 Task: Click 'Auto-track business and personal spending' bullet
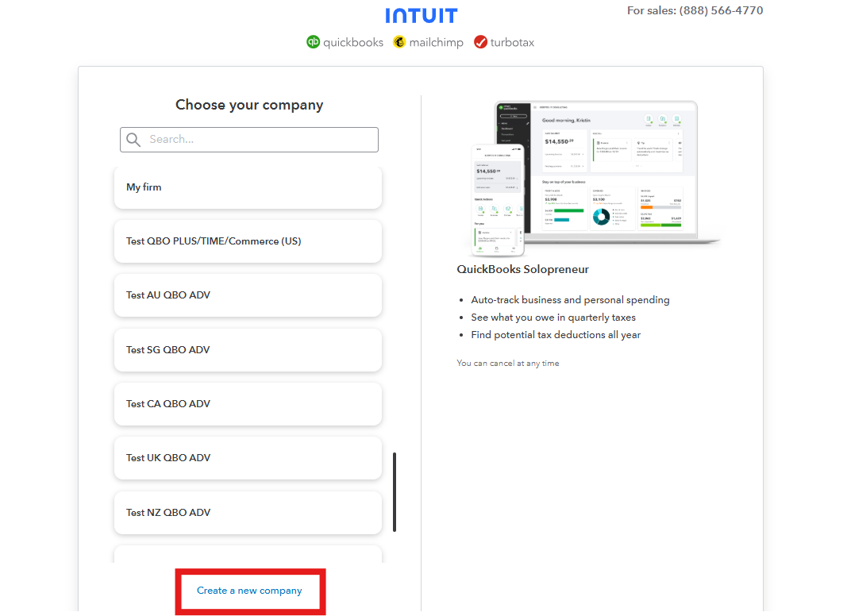[x=570, y=300]
